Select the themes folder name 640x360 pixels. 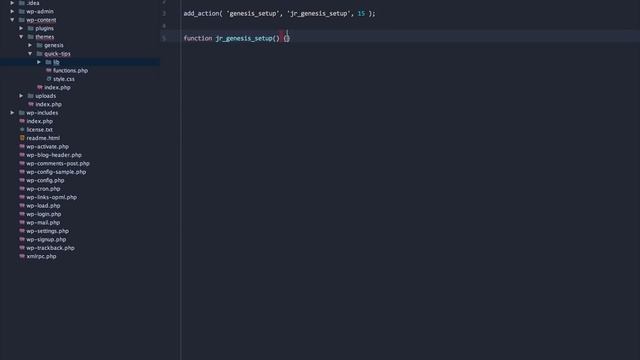coord(44,37)
